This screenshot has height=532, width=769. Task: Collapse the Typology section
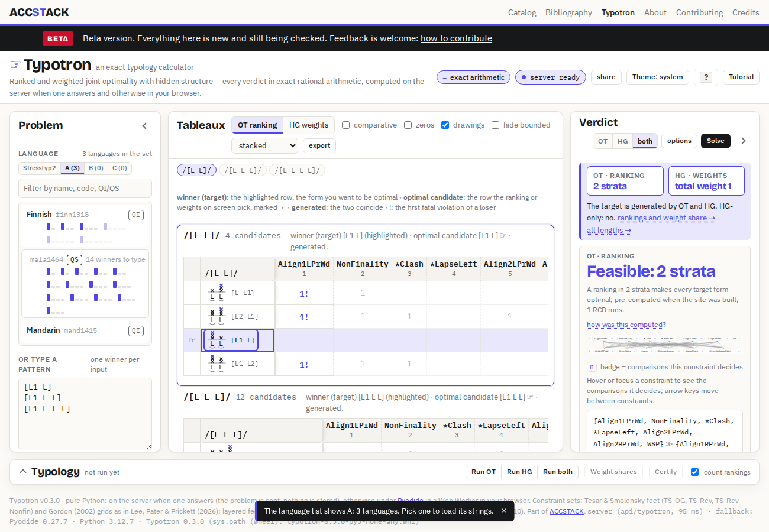23,472
